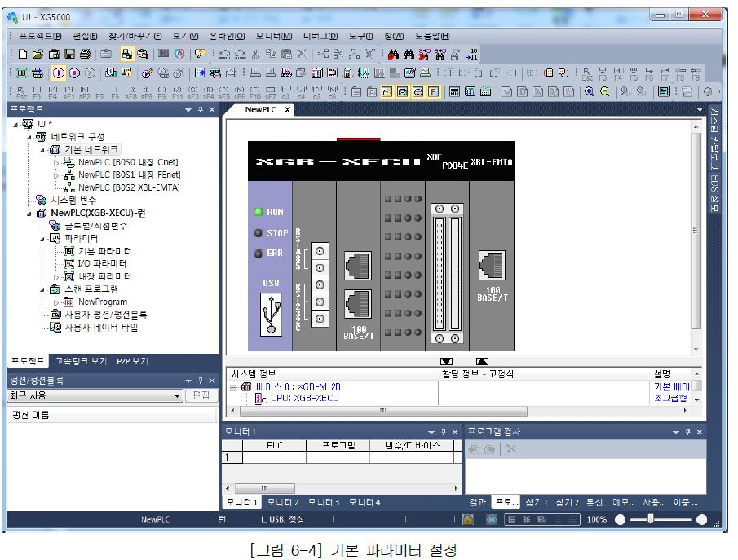Viewport: 738px width, 560px height.
Task: Click the help speech bubble icon
Action: point(201,54)
